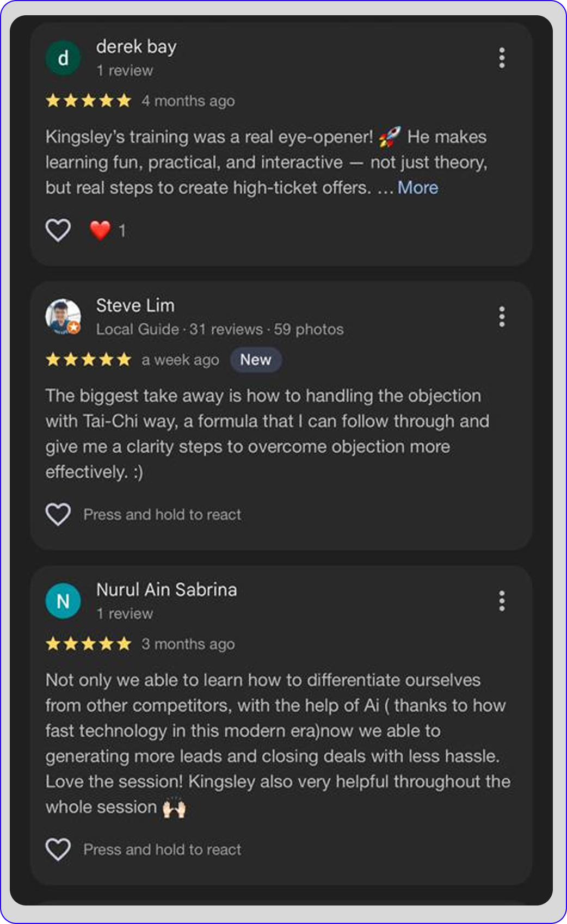Click derek bay's five-star rating
This screenshot has height=924, width=567.
(x=89, y=101)
